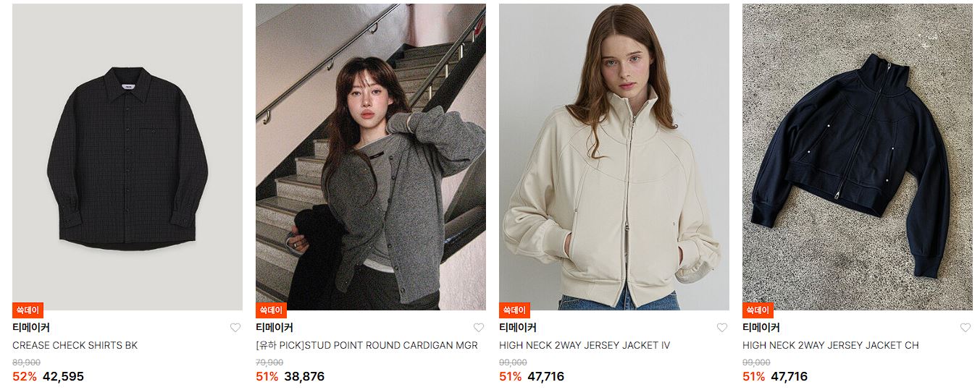Screen dimensions: 980x390
Task: View the ivory jersey jacket photo
Action: click(x=614, y=157)
